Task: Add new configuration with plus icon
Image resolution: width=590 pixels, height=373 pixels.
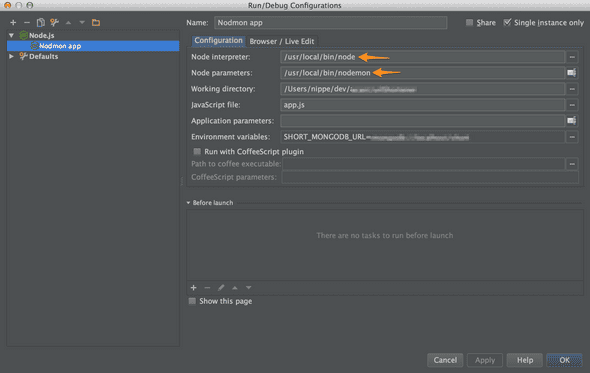Action: click(x=13, y=23)
